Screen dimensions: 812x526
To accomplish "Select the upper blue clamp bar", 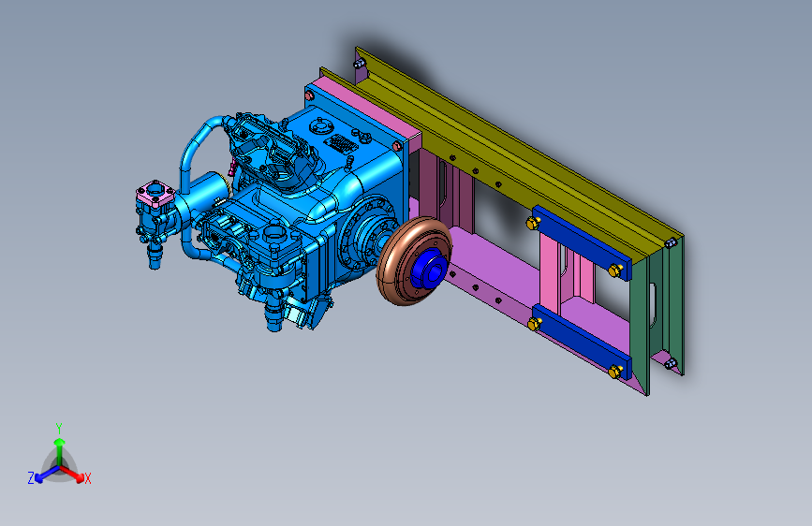I will click(x=582, y=241).
